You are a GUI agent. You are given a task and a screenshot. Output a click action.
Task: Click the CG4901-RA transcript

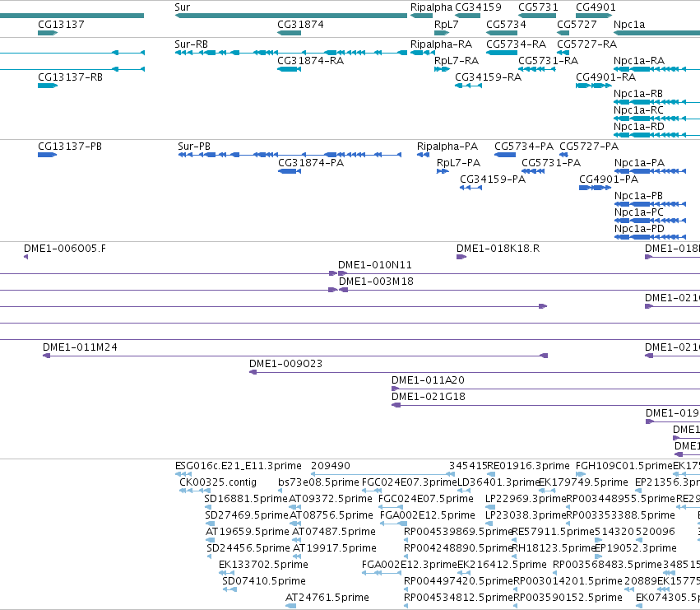(594, 86)
